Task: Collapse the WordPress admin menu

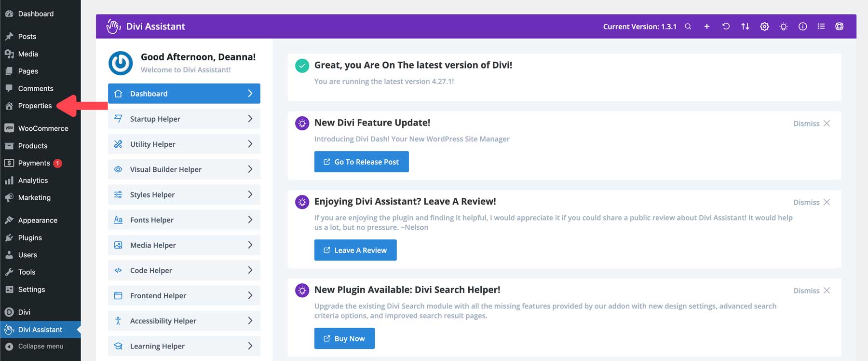Action: tap(41, 347)
